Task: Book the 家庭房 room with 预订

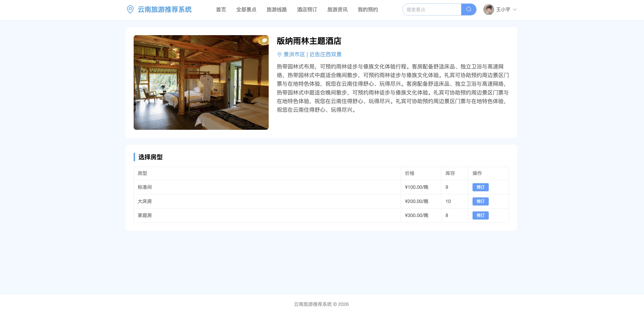Action: tap(480, 215)
